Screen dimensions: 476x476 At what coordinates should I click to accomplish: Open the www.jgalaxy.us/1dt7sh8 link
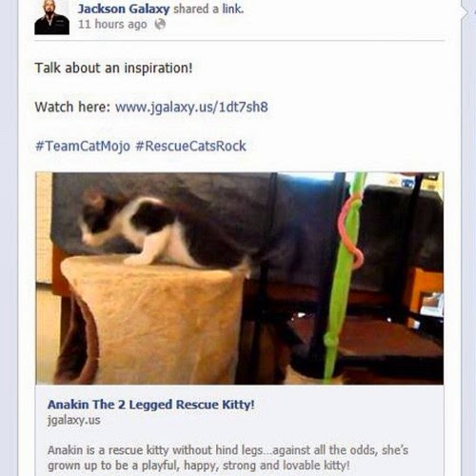191,107
